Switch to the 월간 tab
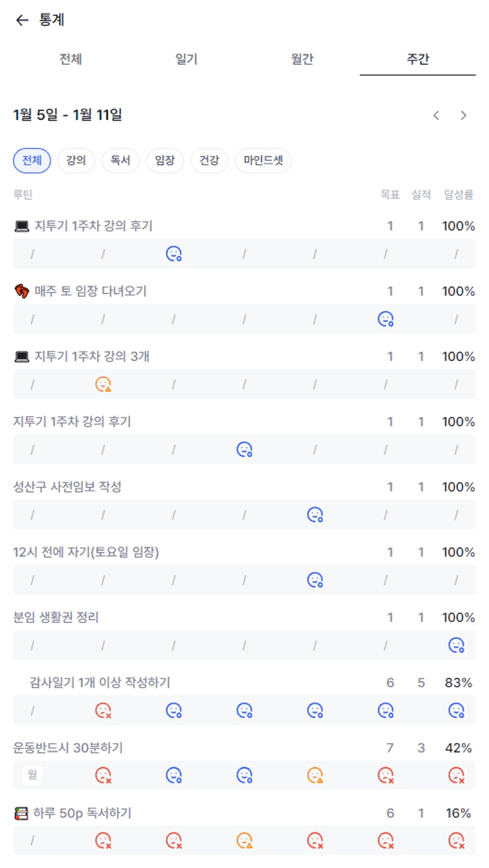489x868 pixels. pyautogui.click(x=302, y=59)
